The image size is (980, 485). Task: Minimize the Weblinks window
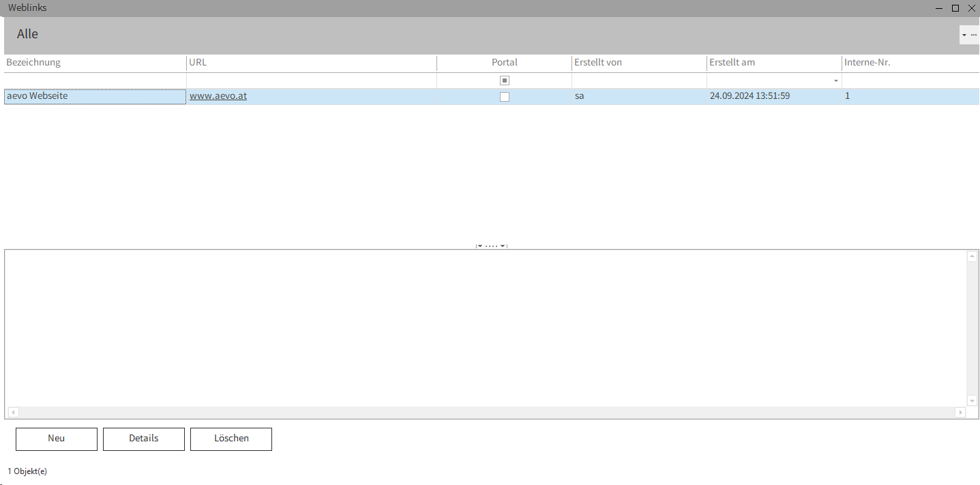pos(939,8)
